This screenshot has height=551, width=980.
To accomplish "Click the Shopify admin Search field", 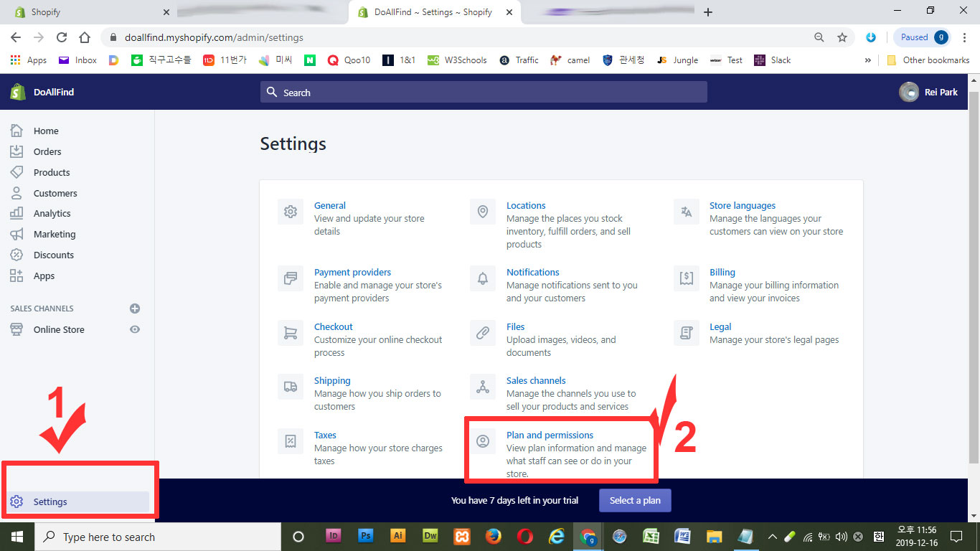I will click(x=484, y=92).
